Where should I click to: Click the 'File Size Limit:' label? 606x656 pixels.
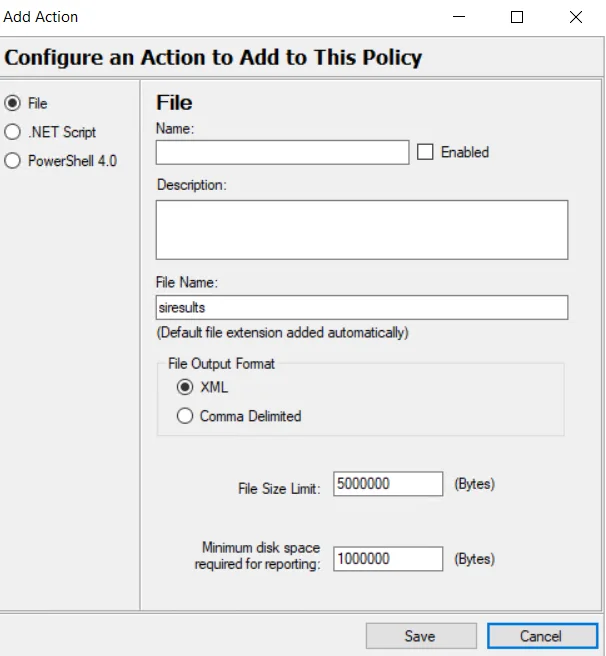279,489
